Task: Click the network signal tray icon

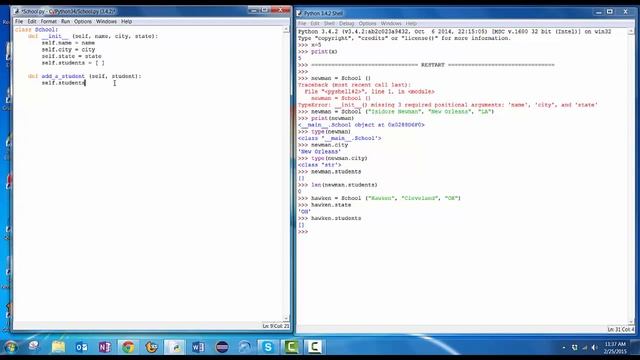Action: tap(584, 347)
